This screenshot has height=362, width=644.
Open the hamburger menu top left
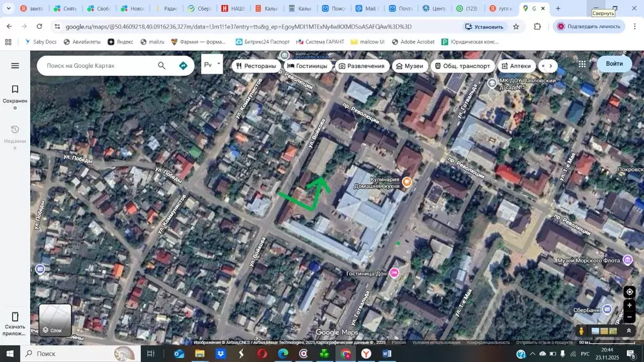point(15,65)
